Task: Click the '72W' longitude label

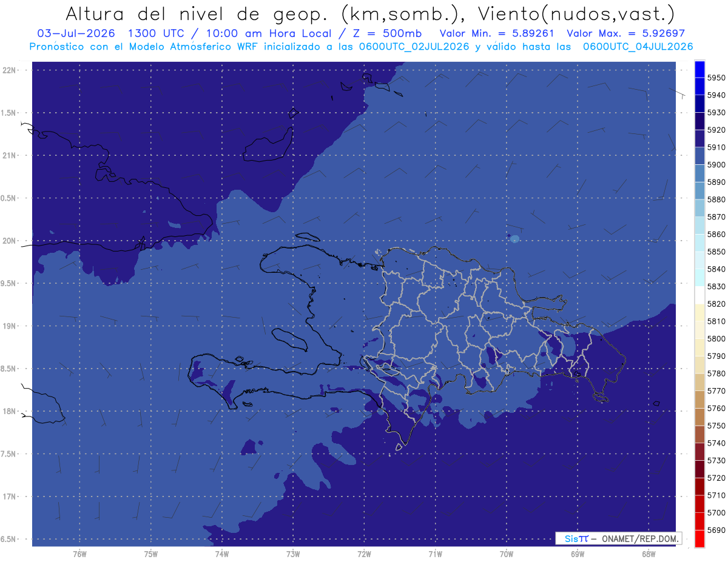Action: point(365,554)
